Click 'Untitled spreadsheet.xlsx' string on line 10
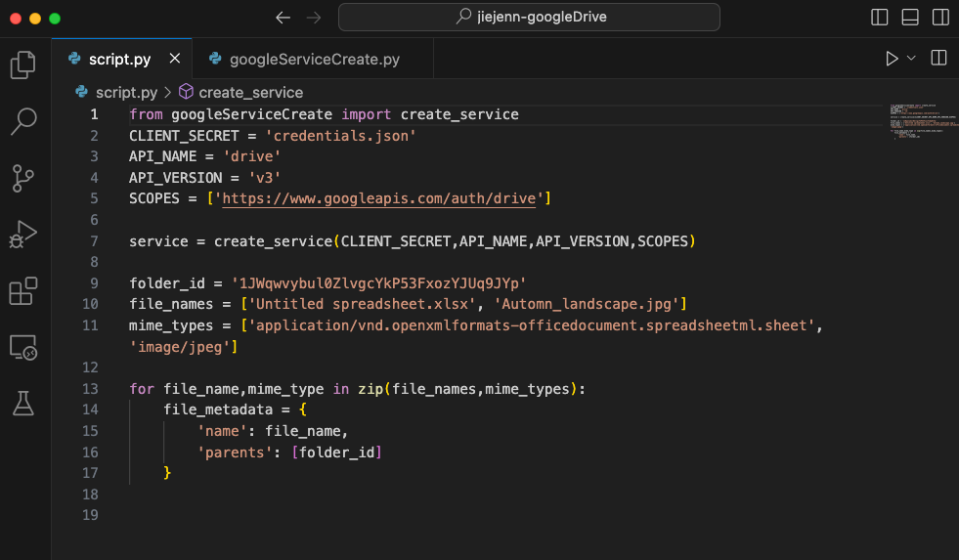The height and width of the screenshot is (560, 959). 362,305
